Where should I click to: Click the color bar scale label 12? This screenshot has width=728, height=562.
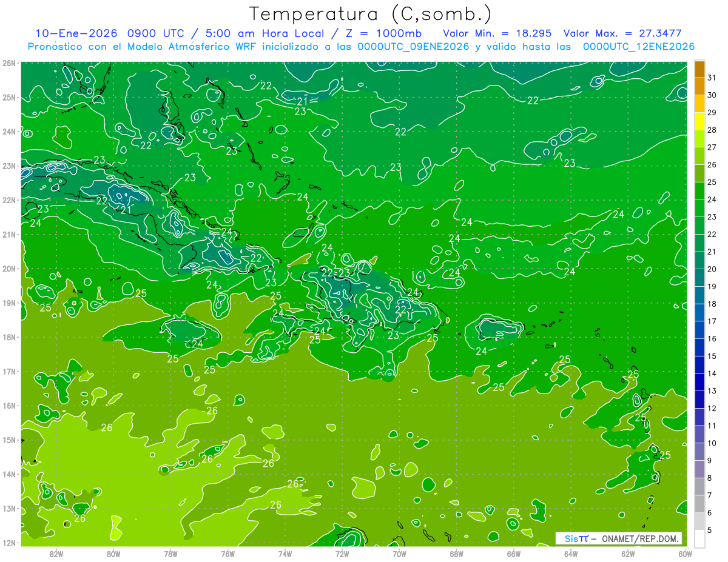click(712, 409)
